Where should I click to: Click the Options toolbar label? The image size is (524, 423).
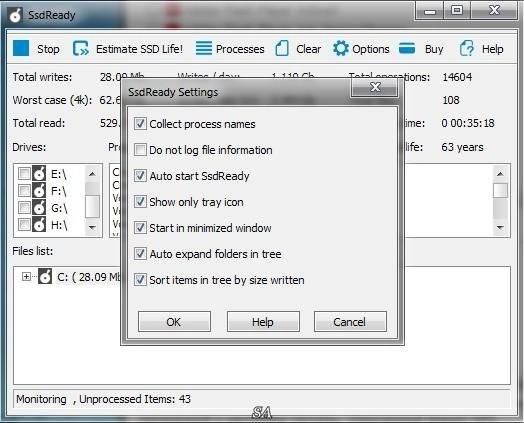coord(371,49)
